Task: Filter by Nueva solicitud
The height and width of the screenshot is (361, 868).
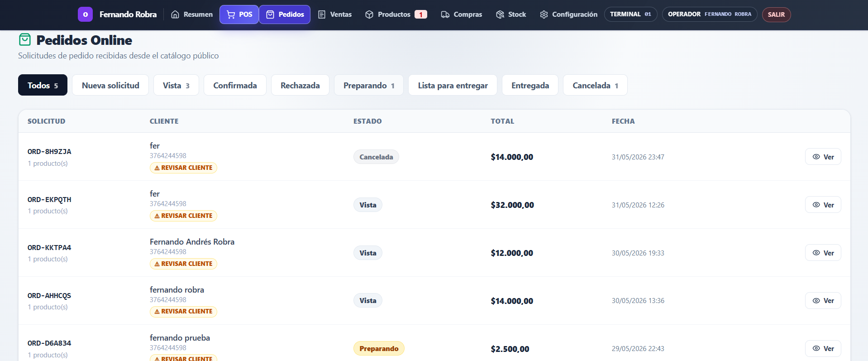Action: tap(110, 85)
